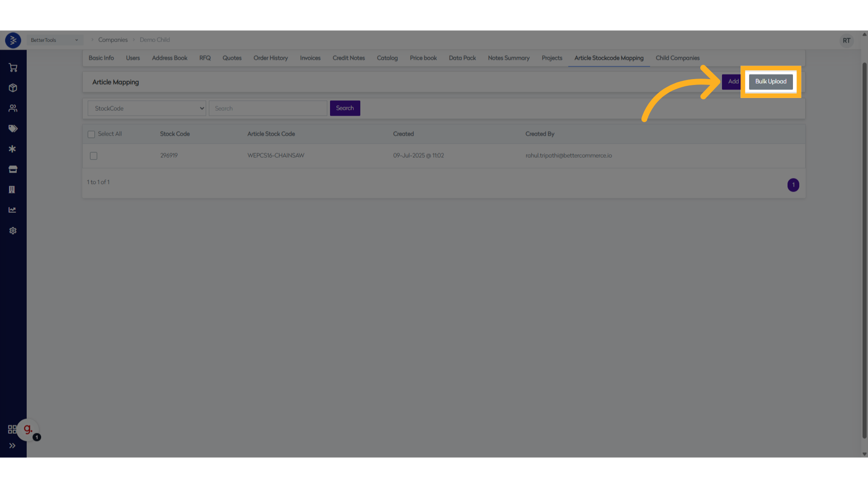This screenshot has width=868, height=488.
Task: Open the shopping cart sidebar icon
Action: pyautogui.click(x=13, y=68)
